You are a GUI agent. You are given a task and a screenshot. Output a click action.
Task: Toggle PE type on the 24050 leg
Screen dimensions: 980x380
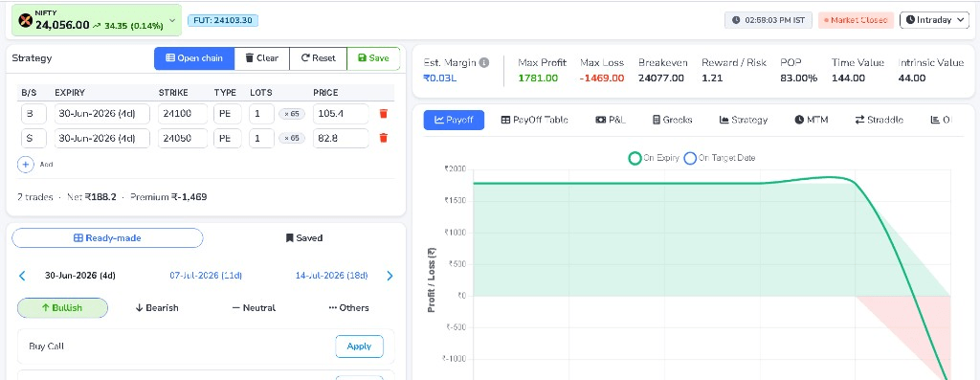227,138
